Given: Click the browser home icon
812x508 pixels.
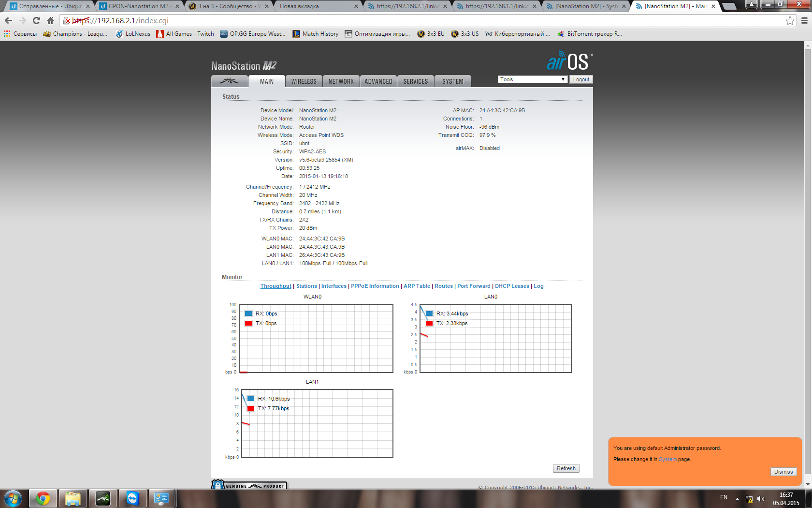Looking at the screenshot, I should 50,20.
